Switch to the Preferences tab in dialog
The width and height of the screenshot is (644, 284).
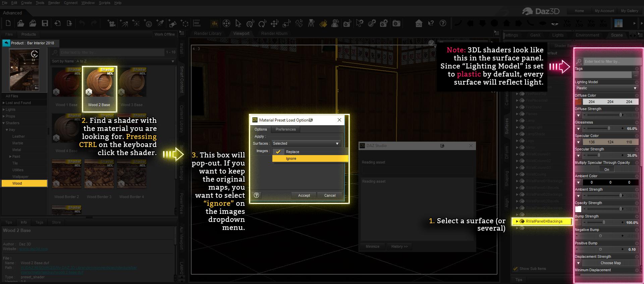[x=286, y=129]
